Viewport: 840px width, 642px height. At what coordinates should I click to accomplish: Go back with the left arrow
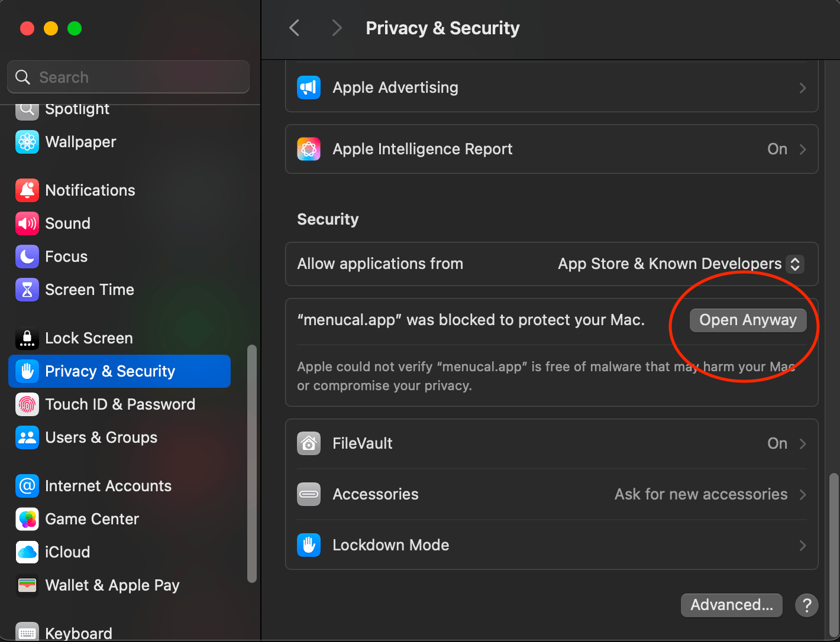(295, 28)
